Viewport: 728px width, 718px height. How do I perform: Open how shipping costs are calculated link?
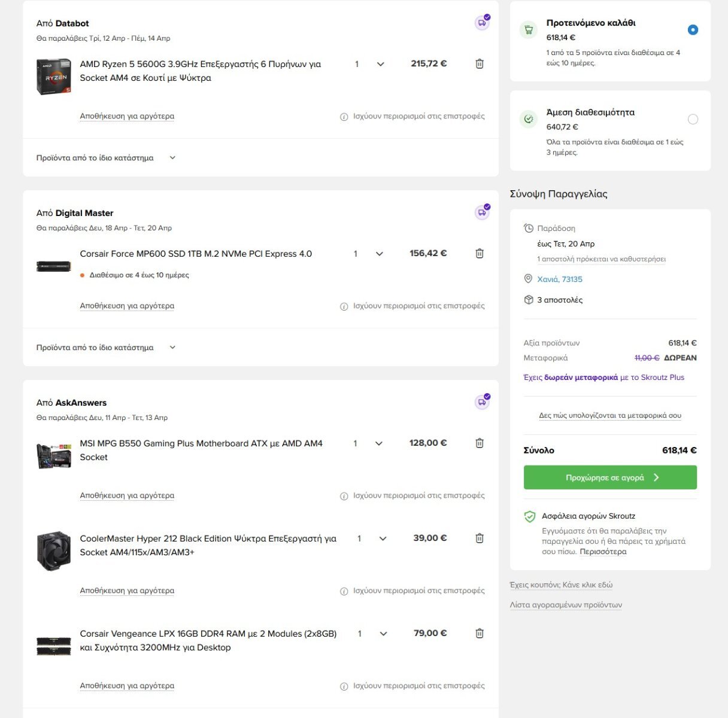click(610, 415)
